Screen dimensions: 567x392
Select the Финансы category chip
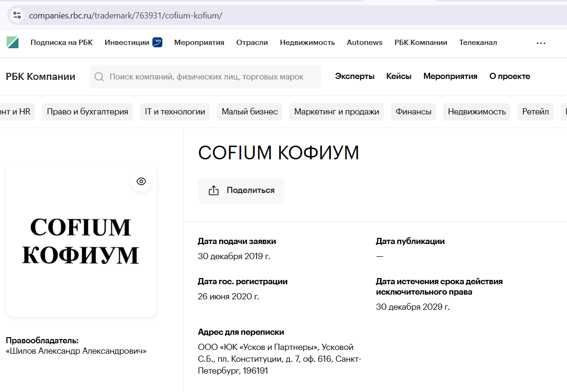[x=413, y=112]
